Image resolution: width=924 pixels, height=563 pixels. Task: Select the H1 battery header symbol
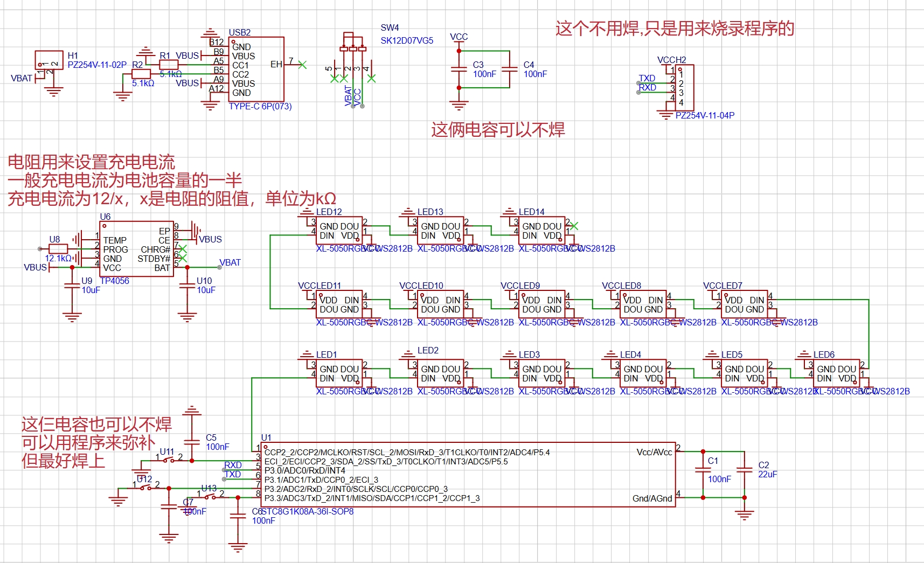pos(49,60)
